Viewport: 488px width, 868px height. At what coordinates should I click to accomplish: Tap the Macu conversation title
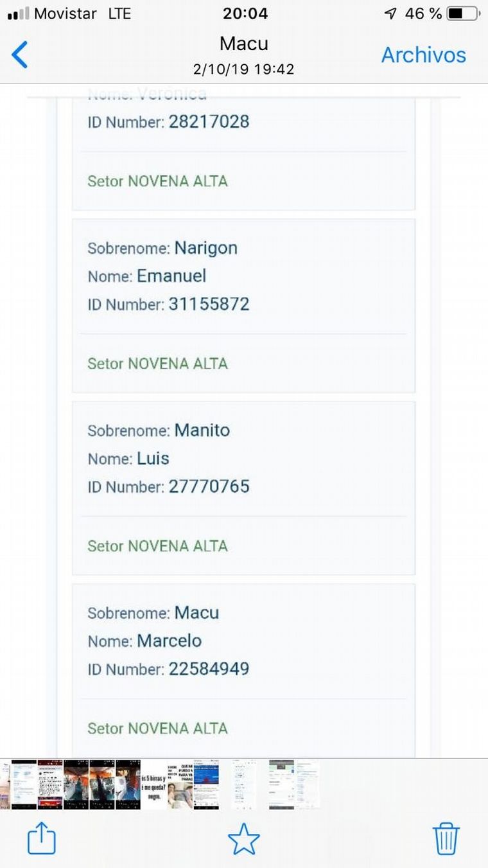click(x=243, y=44)
